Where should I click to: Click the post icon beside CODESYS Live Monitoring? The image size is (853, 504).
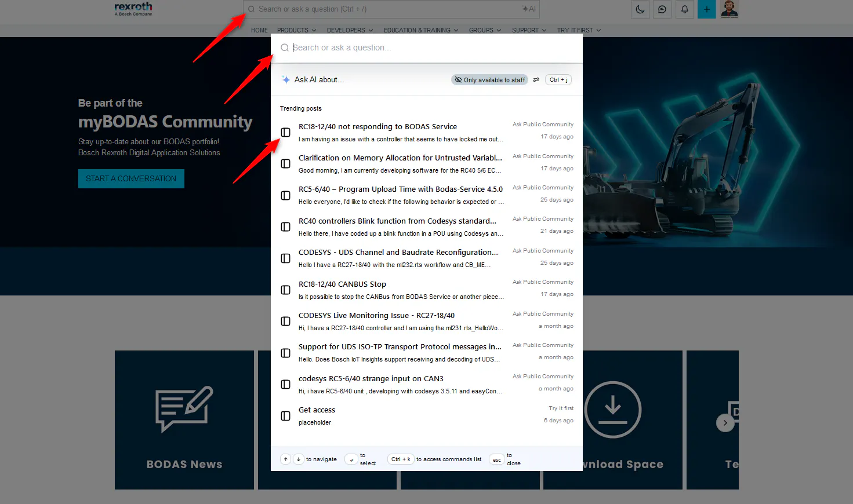pyautogui.click(x=285, y=322)
